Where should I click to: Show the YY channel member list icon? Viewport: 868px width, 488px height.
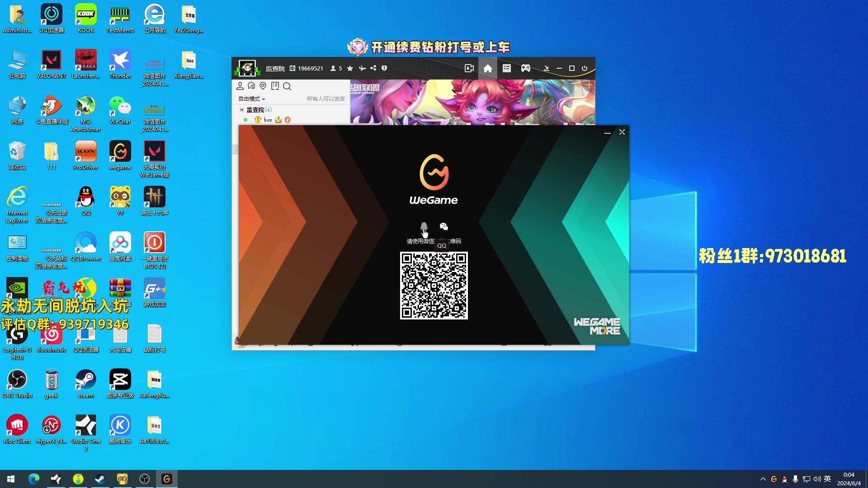pyautogui.click(x=240, y=86)
